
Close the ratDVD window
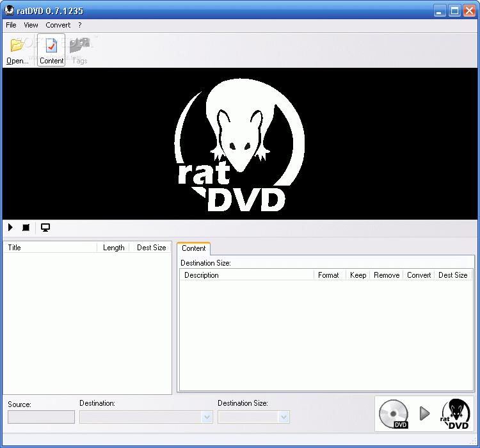pos(469,11)
